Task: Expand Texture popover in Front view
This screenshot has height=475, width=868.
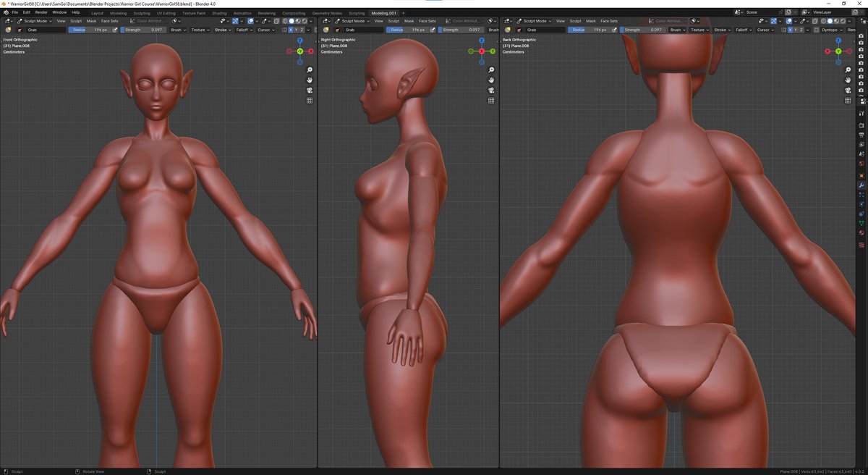Action: point(200,30)
